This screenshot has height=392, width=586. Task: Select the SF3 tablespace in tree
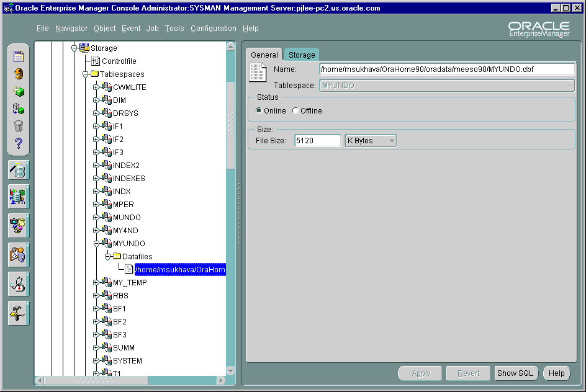[x=120, y=334]
